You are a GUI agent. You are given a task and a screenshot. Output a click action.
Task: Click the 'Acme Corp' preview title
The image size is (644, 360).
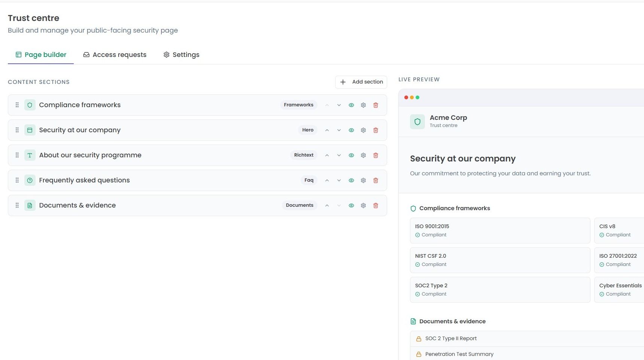click(x=448, y=118)
